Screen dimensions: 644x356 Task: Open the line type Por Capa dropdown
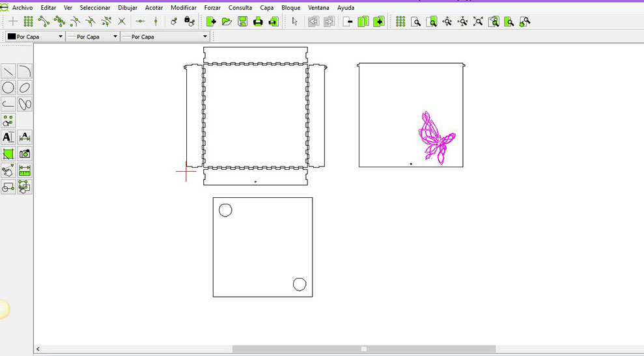coord(165,36)
